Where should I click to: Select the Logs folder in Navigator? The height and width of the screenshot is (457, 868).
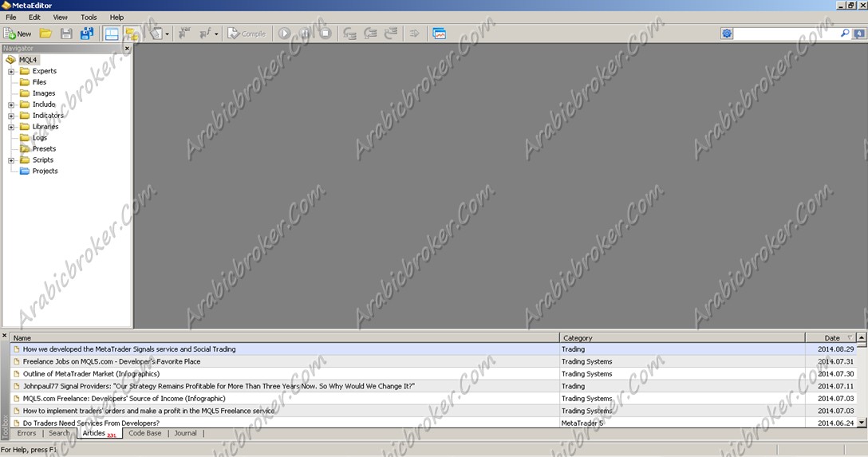(x=39, y=138)
